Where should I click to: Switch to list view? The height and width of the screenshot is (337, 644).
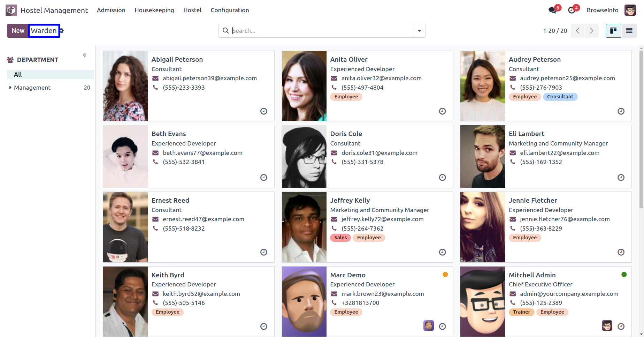click(629, 31)
